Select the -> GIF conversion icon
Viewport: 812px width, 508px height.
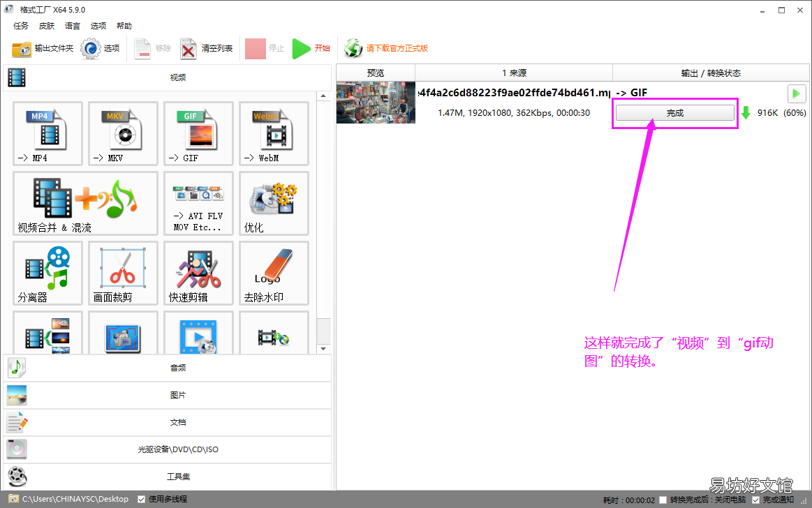pyautogui.click(x=199, y=134)
